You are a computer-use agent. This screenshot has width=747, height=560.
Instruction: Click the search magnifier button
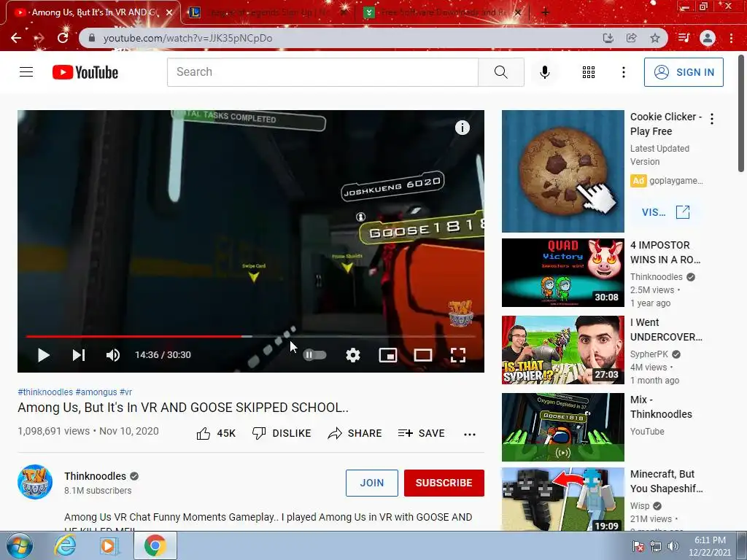tap(500, 72)
